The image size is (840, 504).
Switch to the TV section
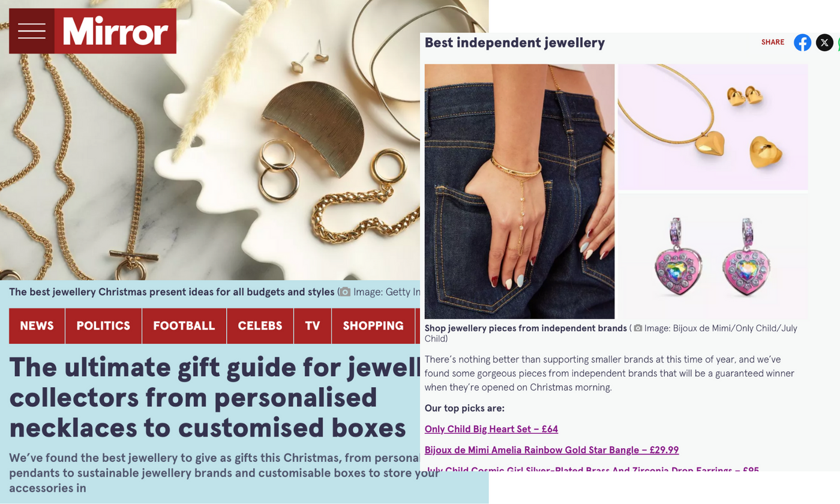313,326
